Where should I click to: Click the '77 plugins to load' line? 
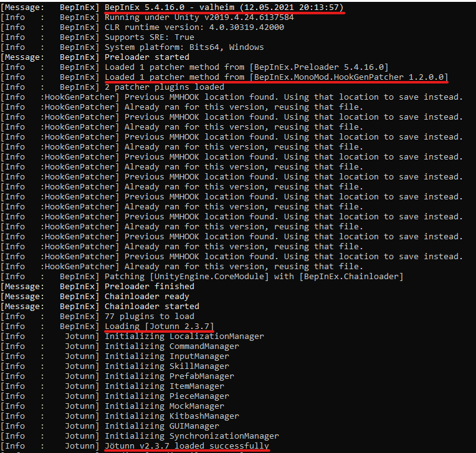[150, 317]
